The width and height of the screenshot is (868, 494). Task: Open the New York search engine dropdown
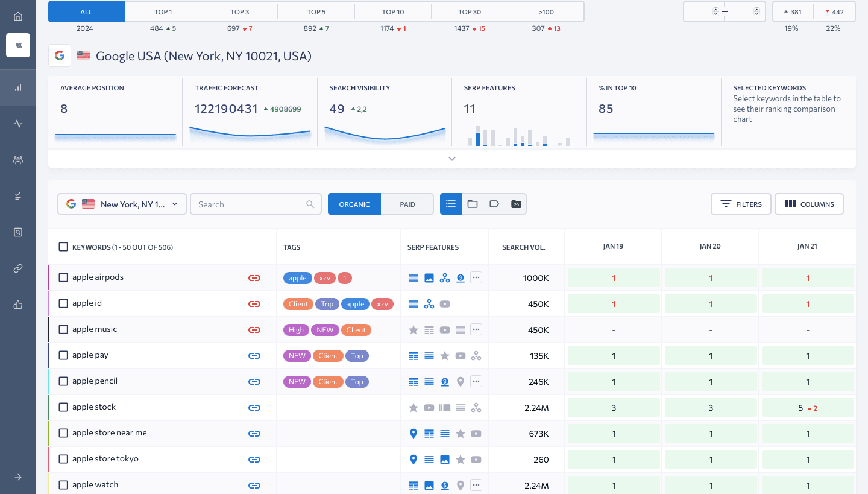(x=122, y=204)
